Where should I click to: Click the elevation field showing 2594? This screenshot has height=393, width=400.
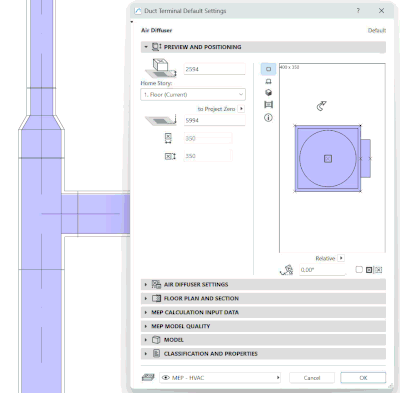click(215, 69)
